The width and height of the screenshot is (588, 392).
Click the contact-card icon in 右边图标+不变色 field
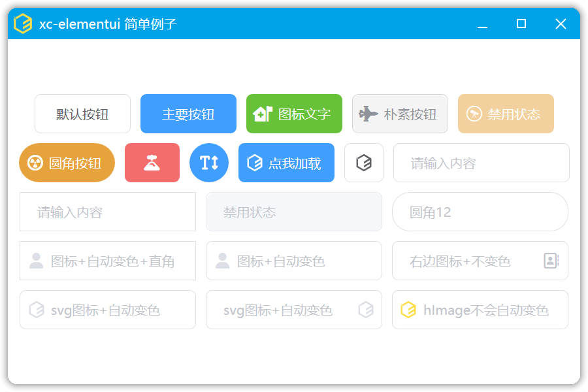coord(550,261)
